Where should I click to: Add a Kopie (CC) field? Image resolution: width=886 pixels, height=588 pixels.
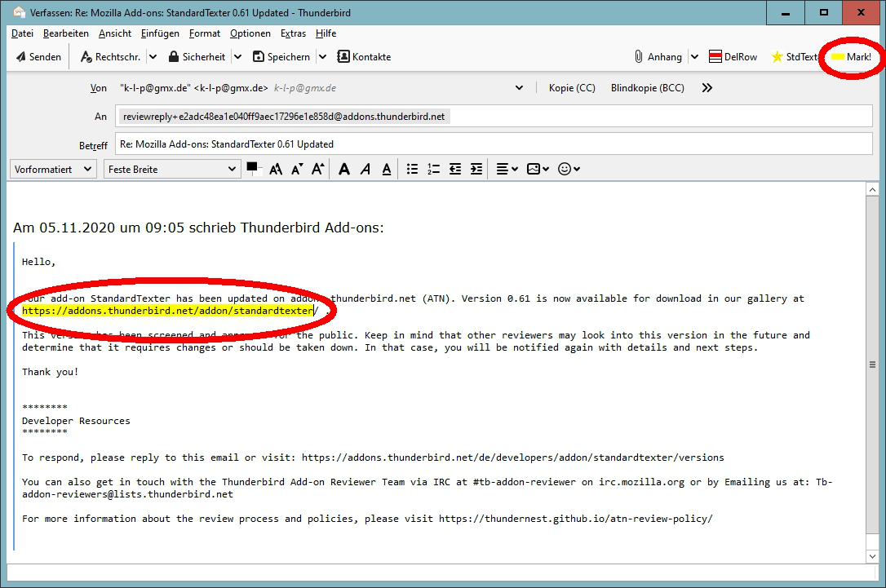pyautogui.click(x=572, y=87)
